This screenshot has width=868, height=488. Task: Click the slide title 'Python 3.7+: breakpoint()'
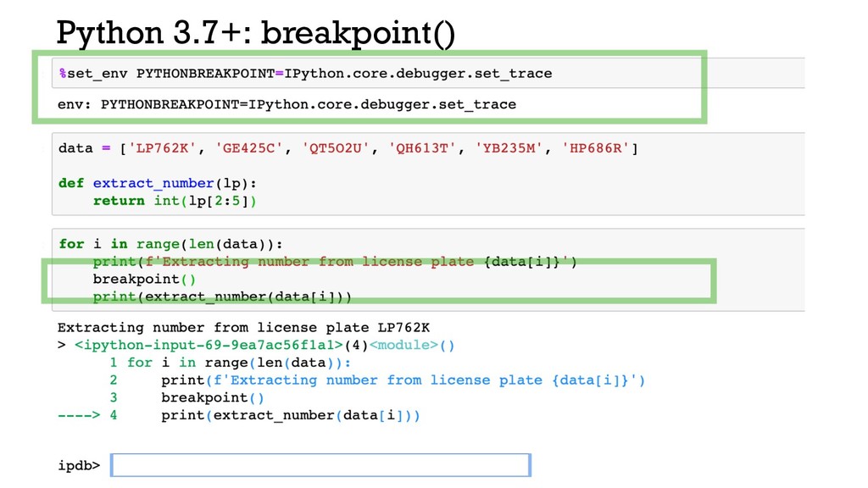pyautogui.click(x=256, y=32)
